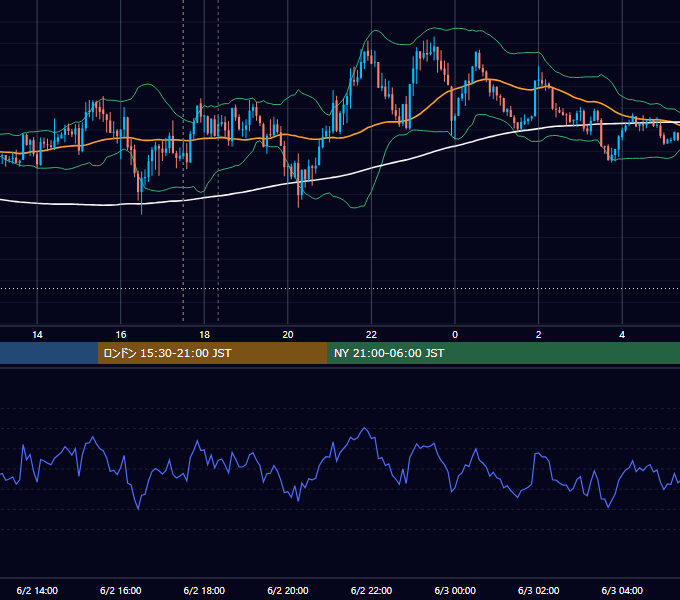Click the 6/2 18:00 date label
Viewport: 680px width, 600px height.
tap(204, 590)
